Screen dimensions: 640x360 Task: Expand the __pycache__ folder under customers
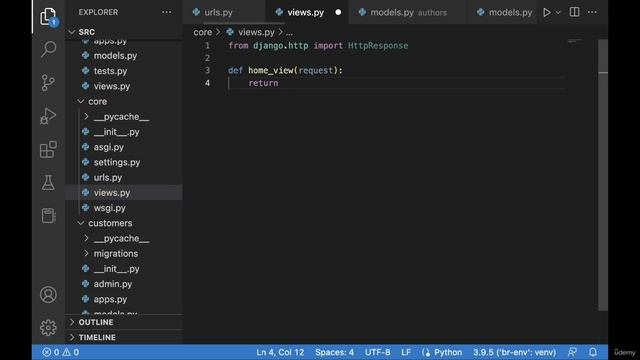(122, 238)
